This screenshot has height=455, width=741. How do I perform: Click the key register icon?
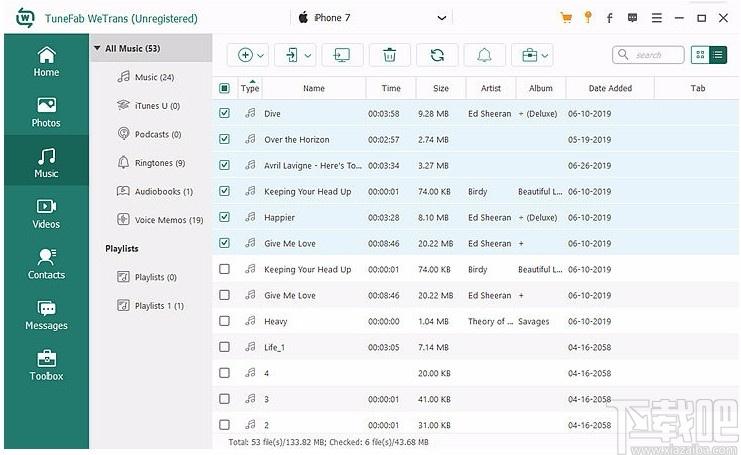point(588,17)
